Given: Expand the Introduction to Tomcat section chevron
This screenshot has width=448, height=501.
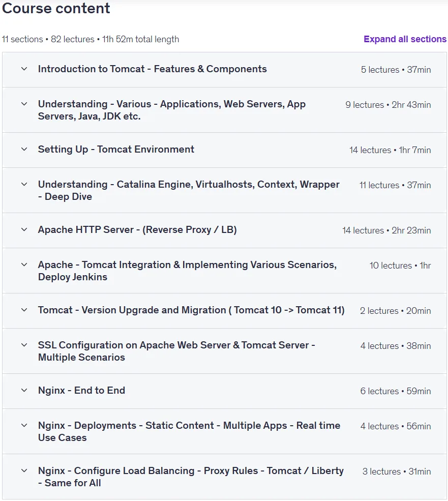Looking at the screenshot, I should point(24,69).
